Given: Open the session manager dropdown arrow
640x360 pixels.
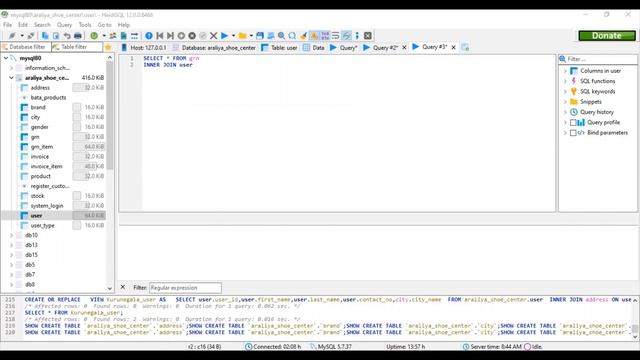Looking at the screenshot, I should 22,36.
